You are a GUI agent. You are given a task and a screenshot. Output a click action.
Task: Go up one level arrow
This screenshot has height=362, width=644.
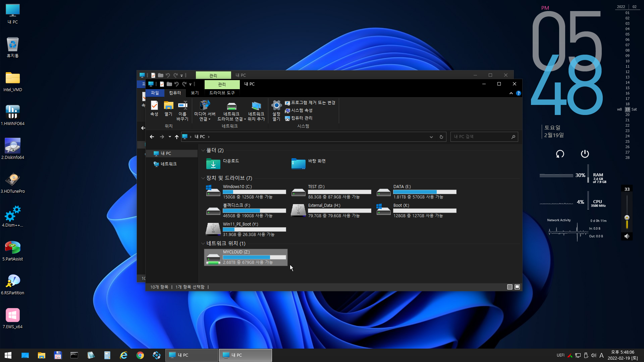[x=177, y=137]
